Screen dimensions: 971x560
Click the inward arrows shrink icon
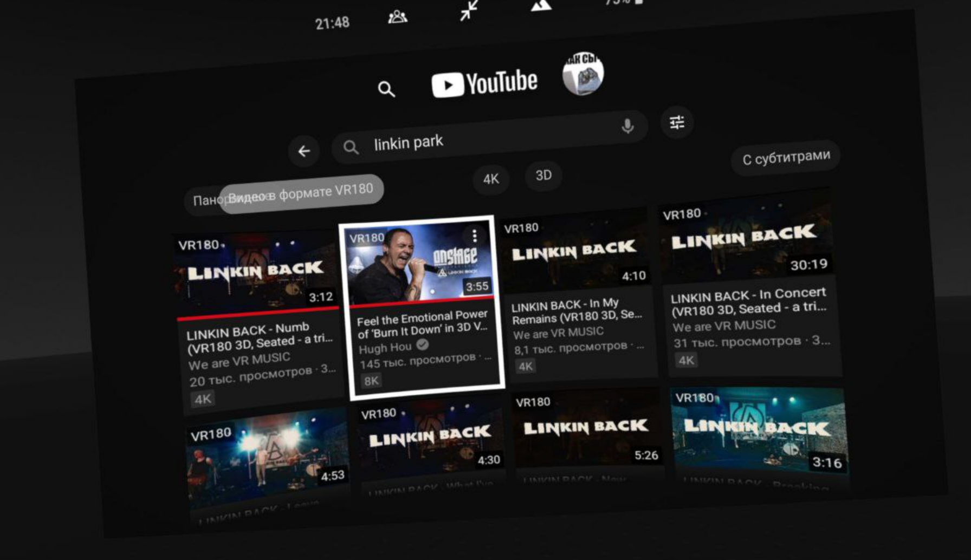pos(469,10)
